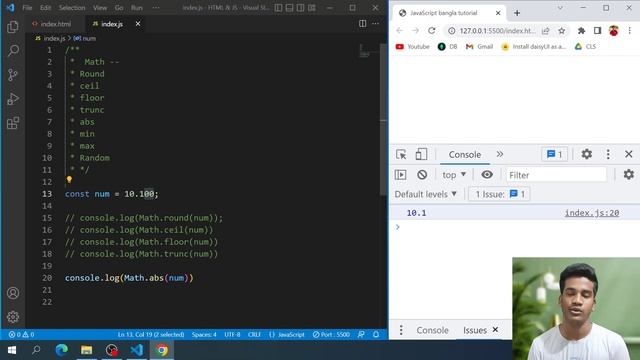Open the Gmail bookmark

tap(479, 47)
